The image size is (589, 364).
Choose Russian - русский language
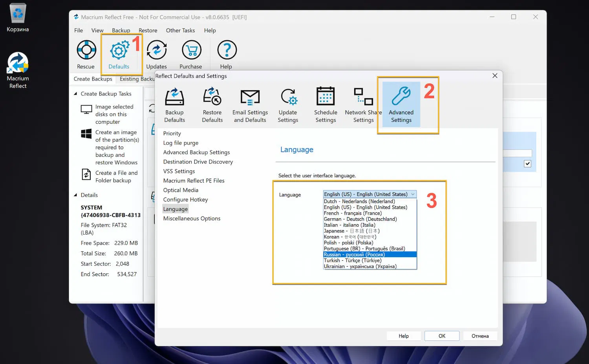coord(369,254)
